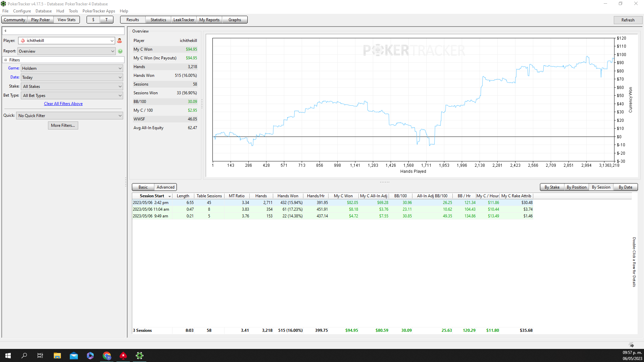The height and width of the screenshot is (362, 644).
Task: Click the green report status icon
Action: pyautogui.click(x=120, y=51)
